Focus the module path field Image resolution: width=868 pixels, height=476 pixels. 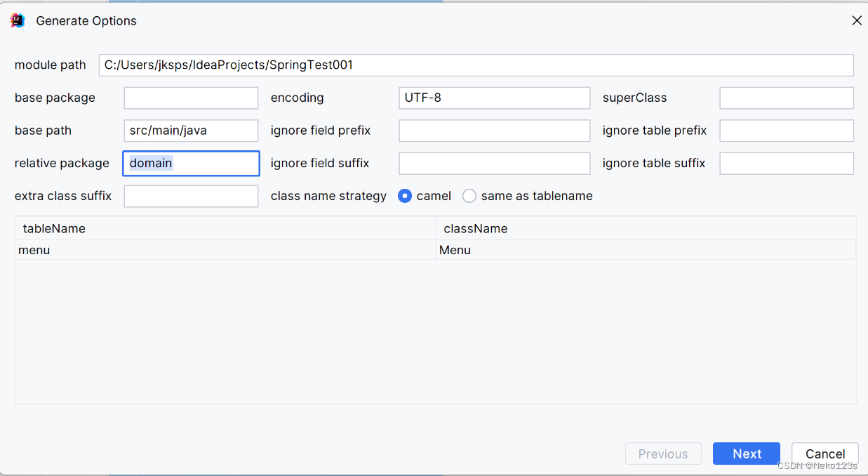pos(476,65)
